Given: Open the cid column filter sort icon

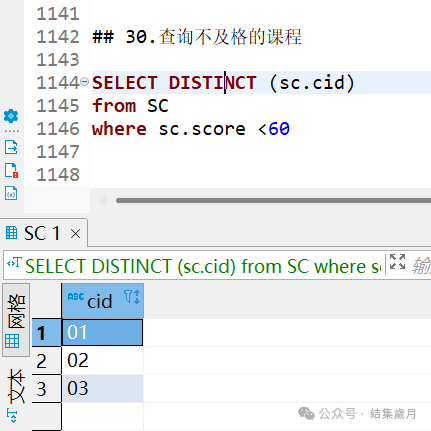Looking at the screenshot, I should click(132, 297).
